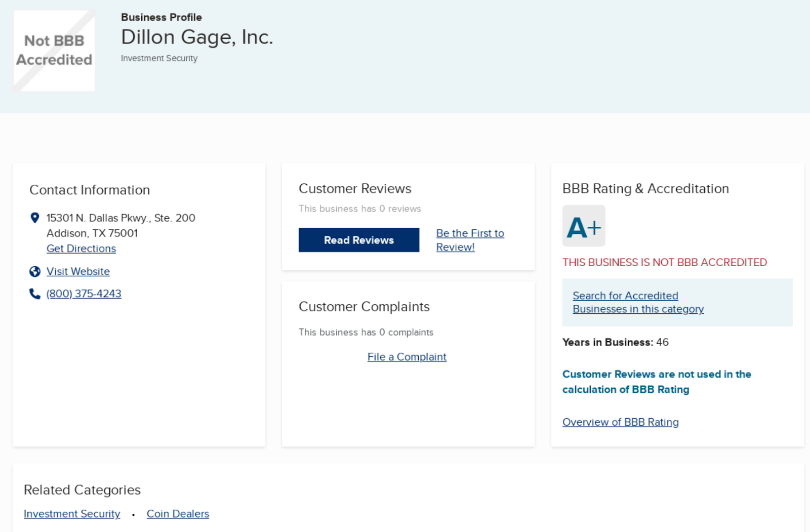
Task: Click Addison, TX 75001 text
Action: [92, 233]
